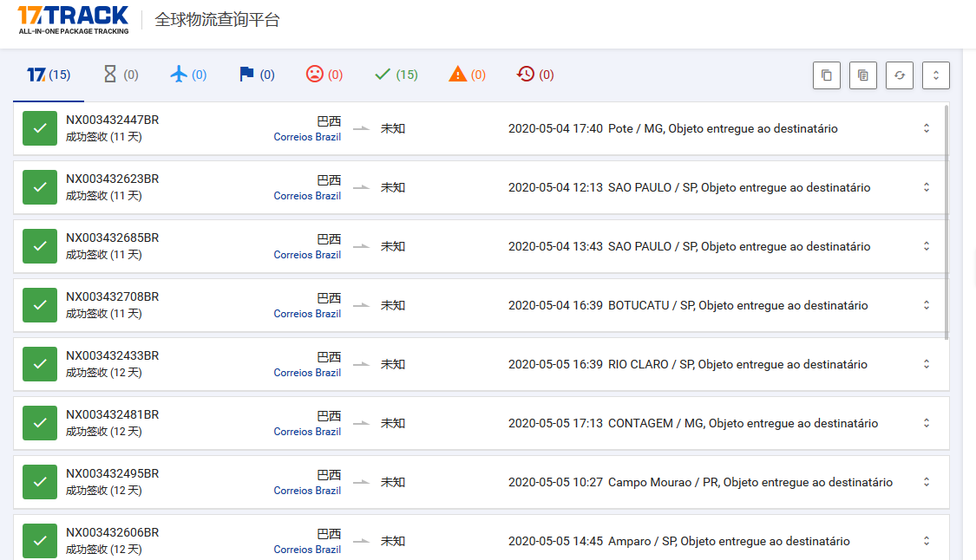
Task: Select the all packages tab (15)
Action: pos(49,75)
